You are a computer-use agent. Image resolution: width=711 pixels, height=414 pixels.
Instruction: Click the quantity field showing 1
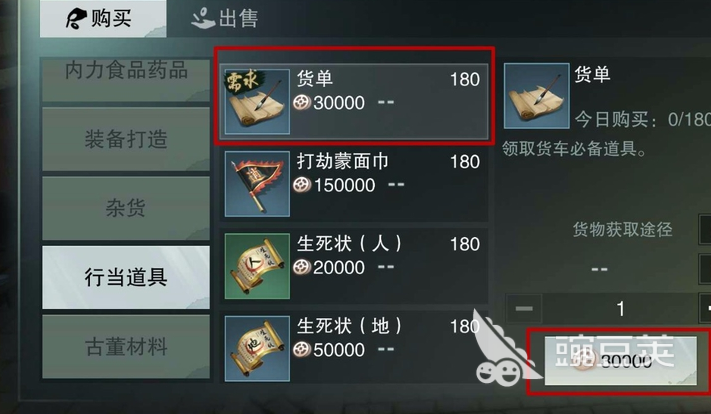click(x=620, y=308)
